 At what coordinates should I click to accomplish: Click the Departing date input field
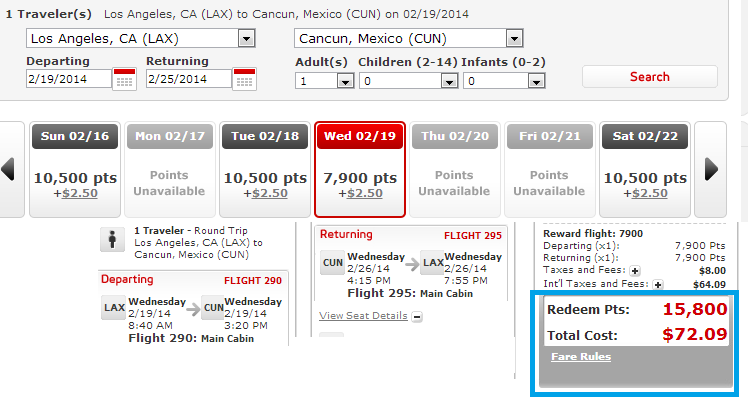69,79
